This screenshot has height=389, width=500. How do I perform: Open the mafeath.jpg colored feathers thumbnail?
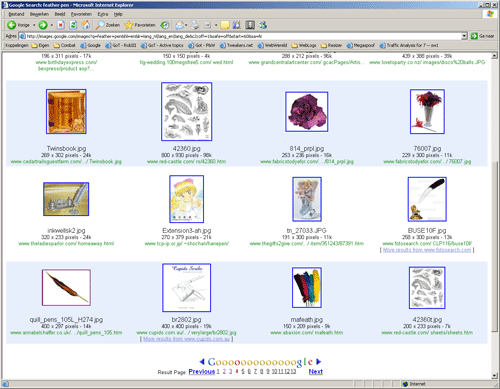click(x=307, y=287)
